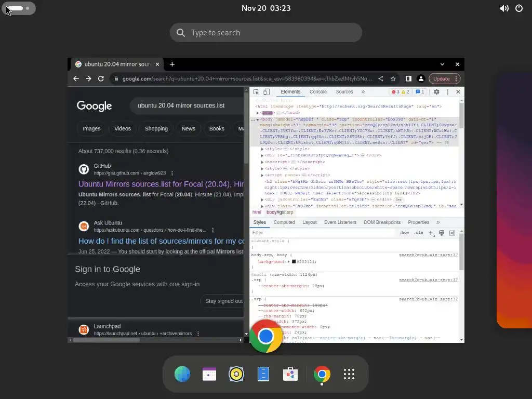This screenshot has width=532, height=399.
Task: Go back with Chrome's back arrow
Action: 76,79
